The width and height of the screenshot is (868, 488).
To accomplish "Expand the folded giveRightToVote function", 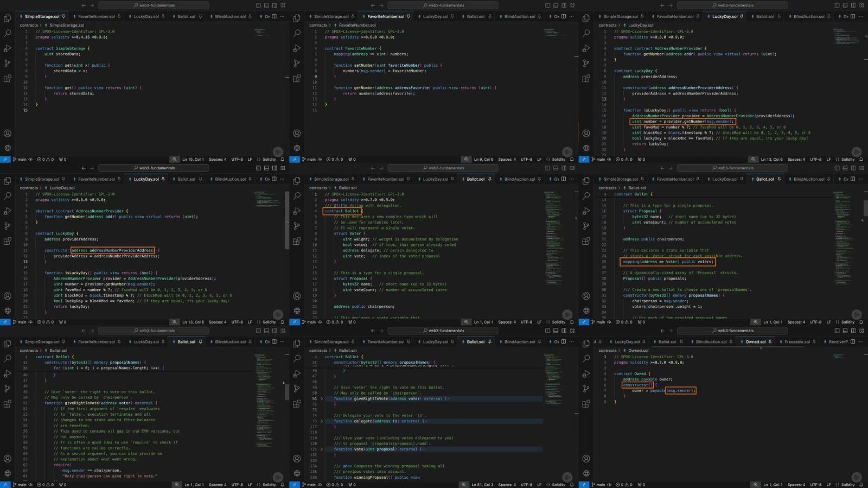I will (322, 399).
